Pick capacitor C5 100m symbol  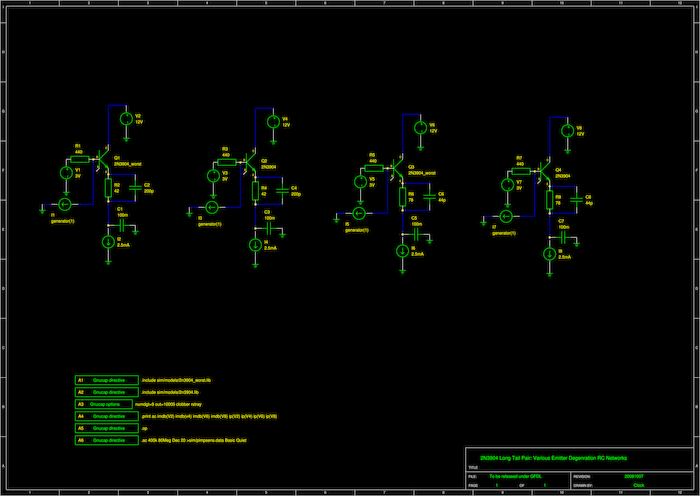coord(416,234)
